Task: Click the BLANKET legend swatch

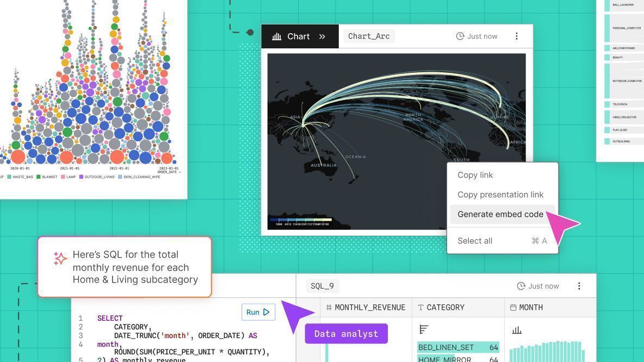Action: tap(39, 177)
